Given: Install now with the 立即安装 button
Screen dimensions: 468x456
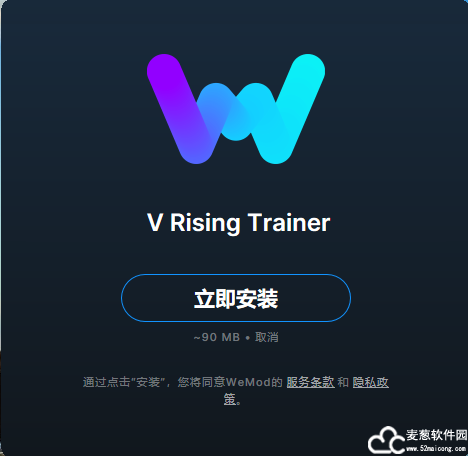Looking at the screenshot, I should pyautogui.click(x=236, y=298).
